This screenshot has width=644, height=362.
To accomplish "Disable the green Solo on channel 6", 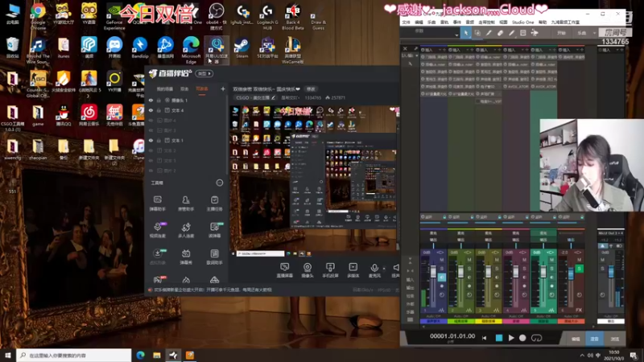I will point(579,269).
